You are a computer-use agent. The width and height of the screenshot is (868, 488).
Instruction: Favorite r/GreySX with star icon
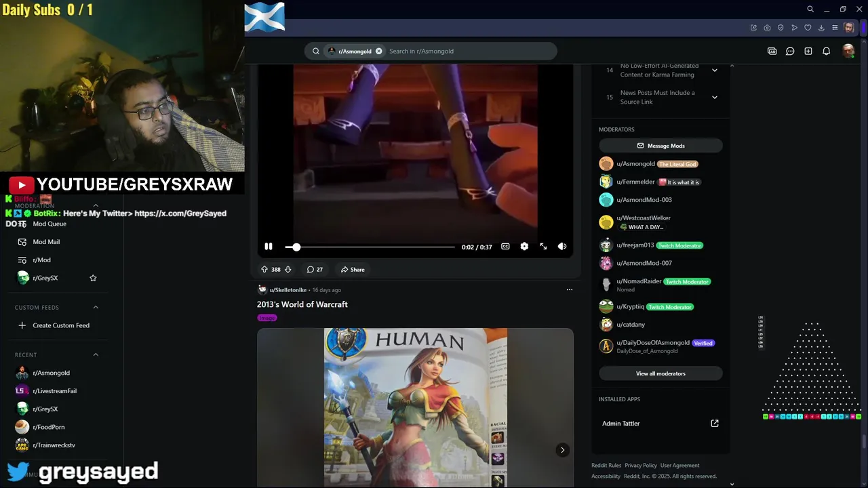pyautogui.click(x=93, y=278)
